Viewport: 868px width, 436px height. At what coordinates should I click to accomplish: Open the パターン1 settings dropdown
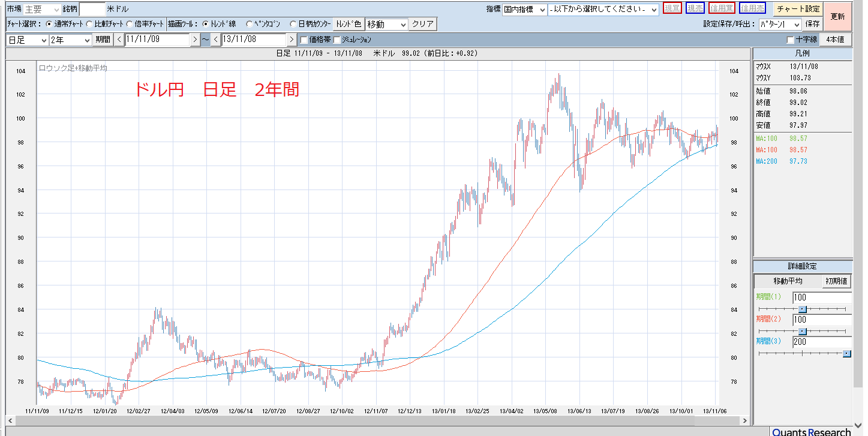(780, 25)
